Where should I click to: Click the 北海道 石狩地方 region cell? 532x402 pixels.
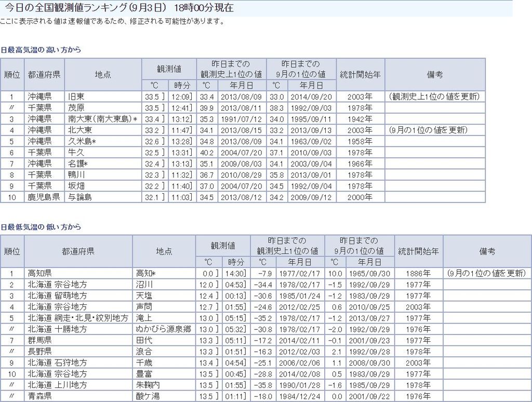(x=57, y=363)
